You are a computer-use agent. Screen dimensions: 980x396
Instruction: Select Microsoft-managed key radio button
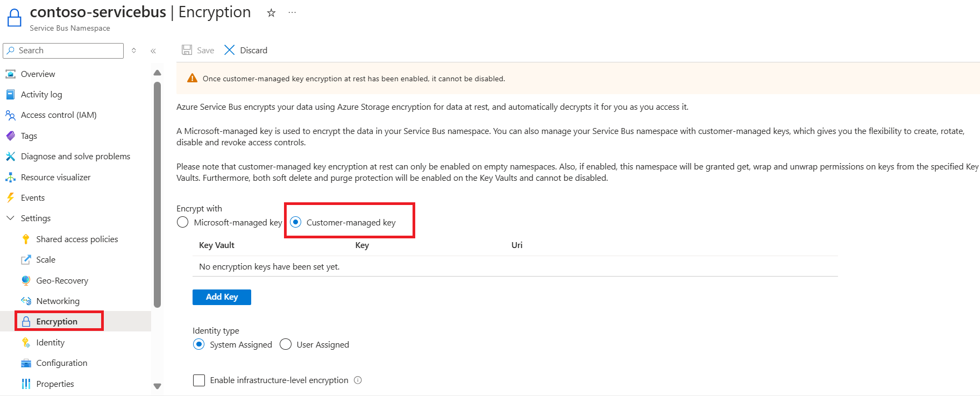183,222
